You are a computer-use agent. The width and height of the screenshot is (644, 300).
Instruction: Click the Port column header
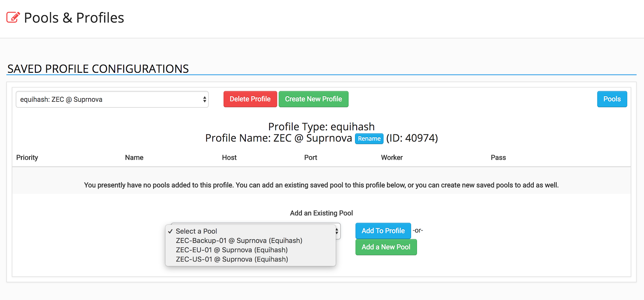pos(311,158)
